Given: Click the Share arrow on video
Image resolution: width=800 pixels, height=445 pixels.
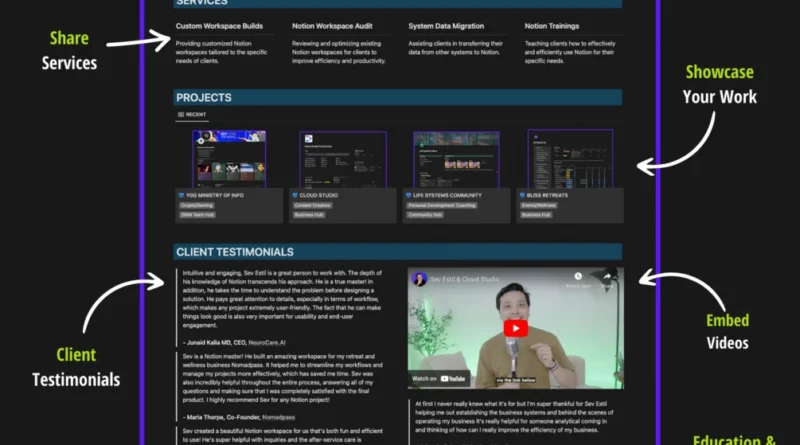Looking at the screenshot, I should pos(607,276).
